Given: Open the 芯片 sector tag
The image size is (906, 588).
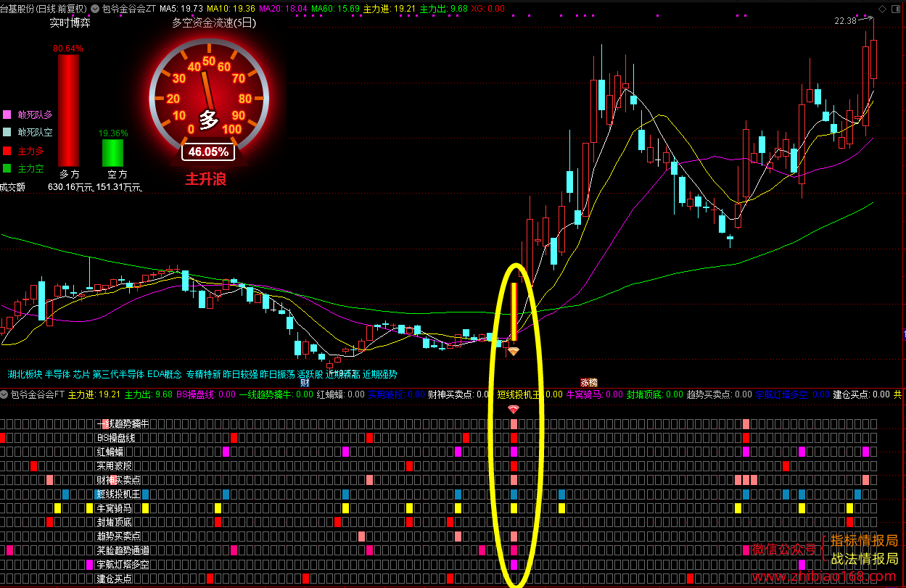Looking at the screenshot, I should [81, 374].
